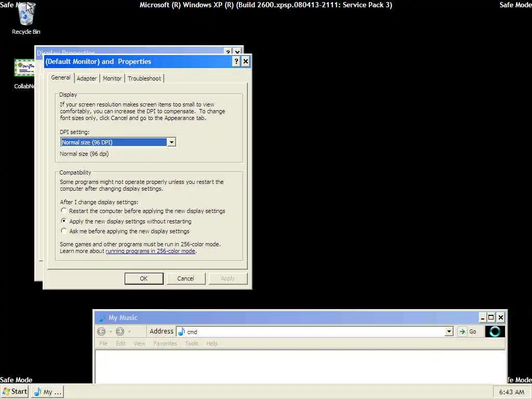Click the Cancel button
The height and width of the screenshot is (399, 532).
185,278
